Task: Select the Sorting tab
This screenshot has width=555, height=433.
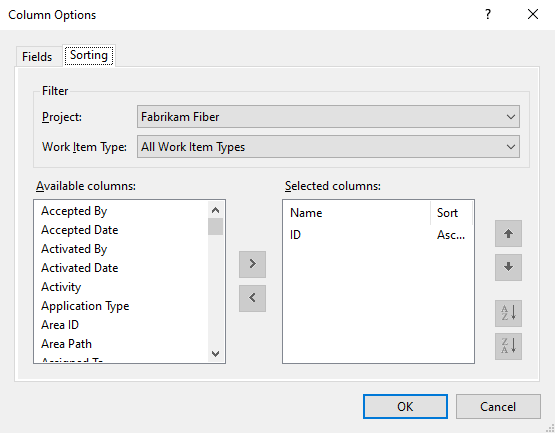Action: (89, 55)
